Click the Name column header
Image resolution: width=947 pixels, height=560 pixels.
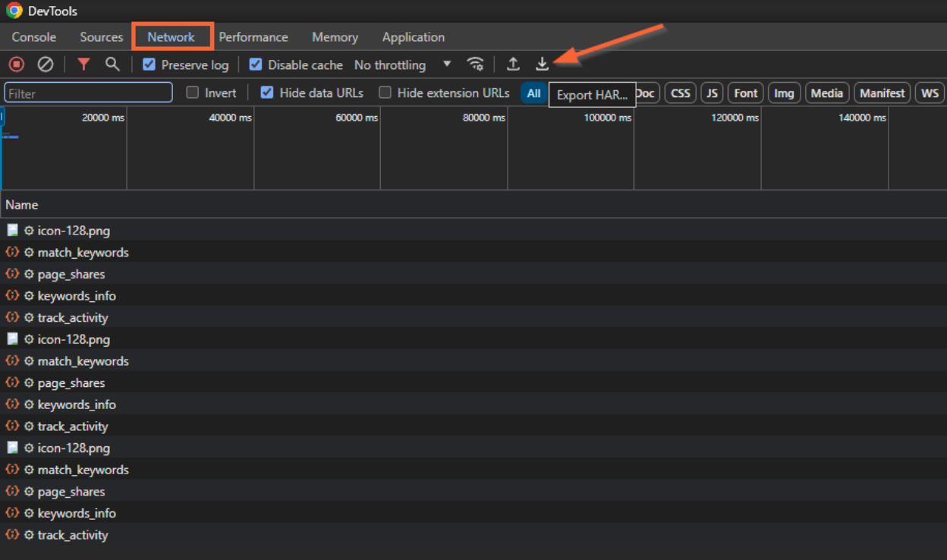[22, 204]
